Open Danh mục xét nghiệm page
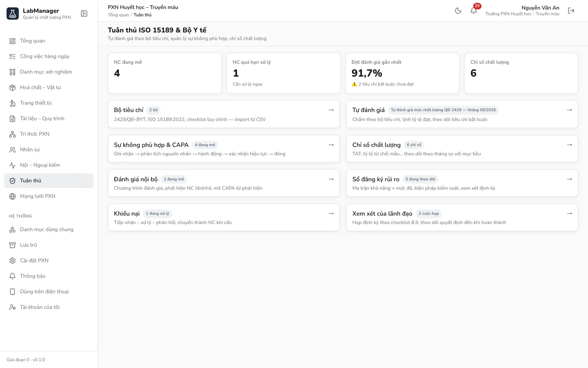This screenshot has width=588, height=368. tap(49, 72)
